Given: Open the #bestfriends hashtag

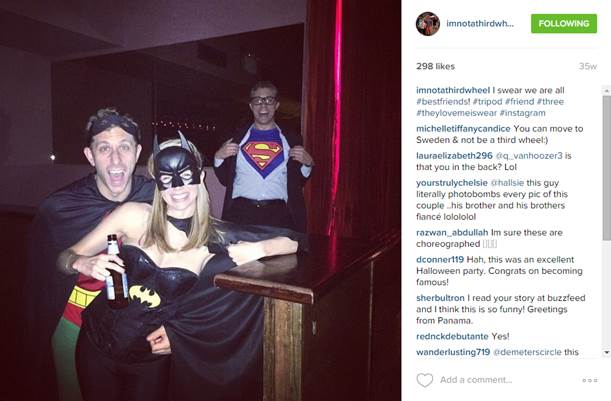Looking at the screenshot, I should pyautogui.click(x=443, y=102).
